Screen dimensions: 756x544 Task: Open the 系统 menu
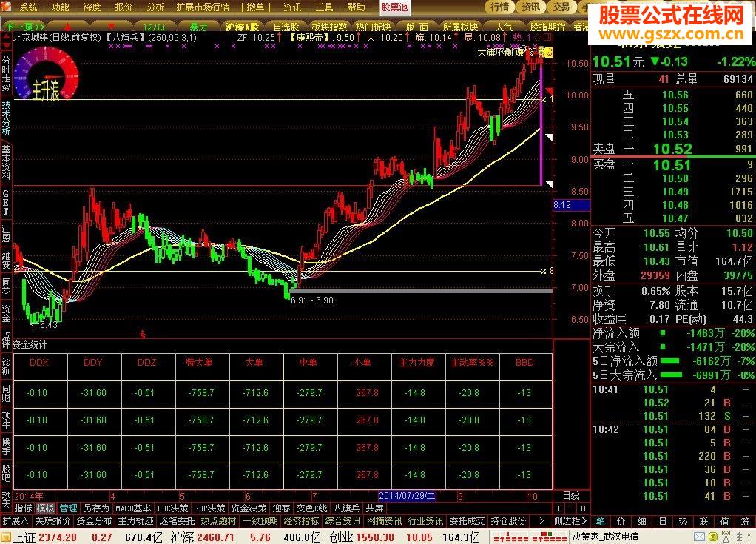29,7
